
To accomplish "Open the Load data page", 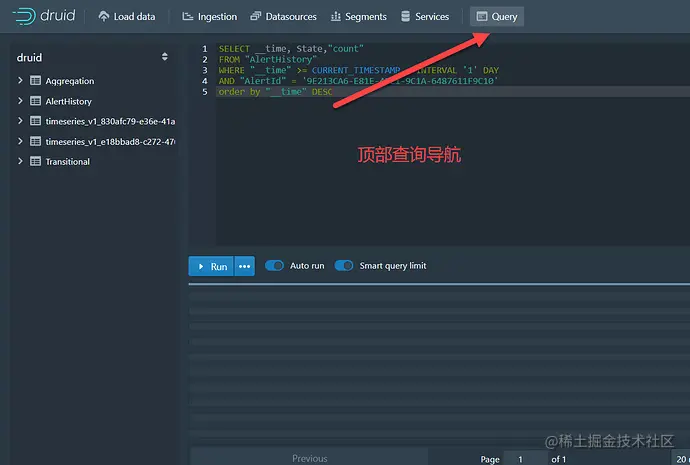I will (x=127, y=17).
